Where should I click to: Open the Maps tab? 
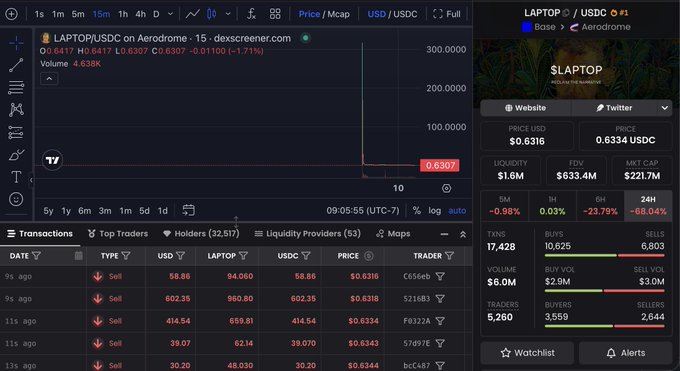[x=393, y=233]
